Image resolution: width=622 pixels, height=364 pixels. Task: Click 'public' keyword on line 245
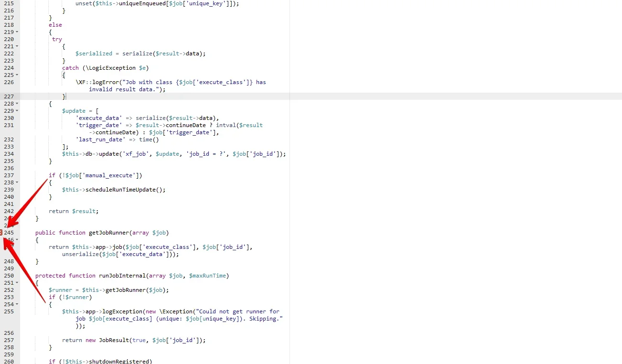tap(45, 233)
